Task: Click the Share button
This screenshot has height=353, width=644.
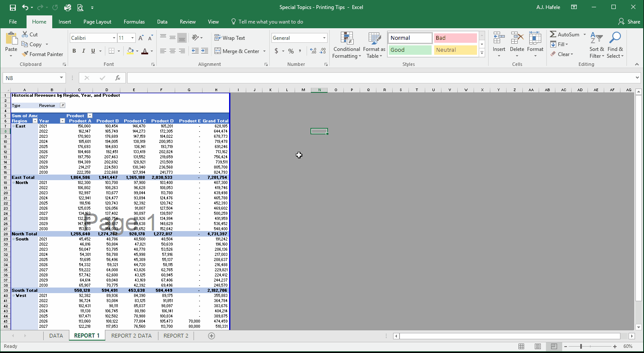Action: coord(629,22)
